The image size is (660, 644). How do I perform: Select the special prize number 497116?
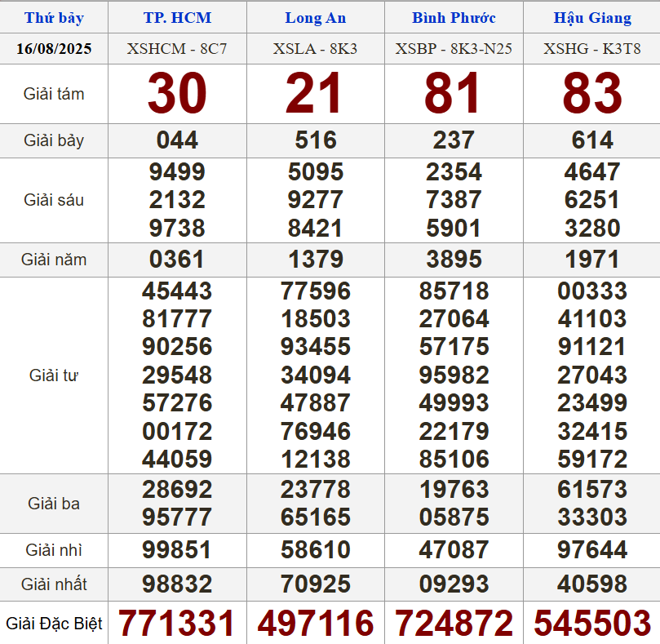pos(316,624)
